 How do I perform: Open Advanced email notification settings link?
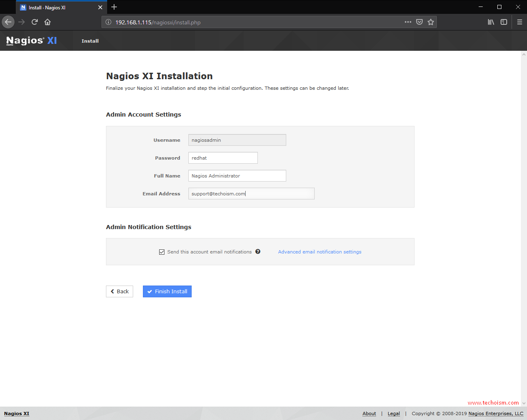pyautogui.click(x=320, y=252)
